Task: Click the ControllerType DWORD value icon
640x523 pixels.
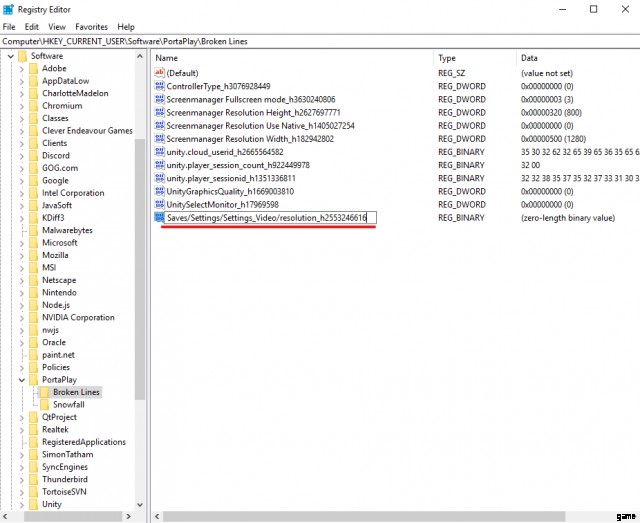Action: tap(159, 86)
